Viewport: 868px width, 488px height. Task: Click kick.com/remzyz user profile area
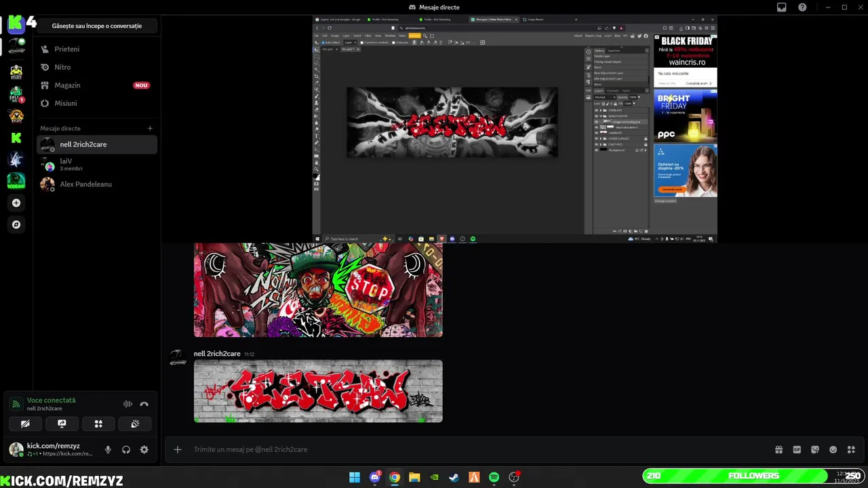pos(52,449)
